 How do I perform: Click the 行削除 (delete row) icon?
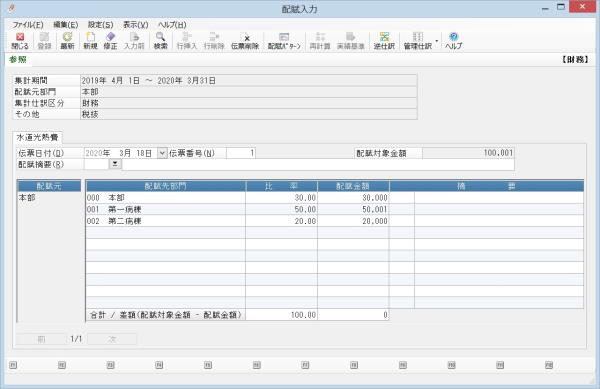[214, 41]
